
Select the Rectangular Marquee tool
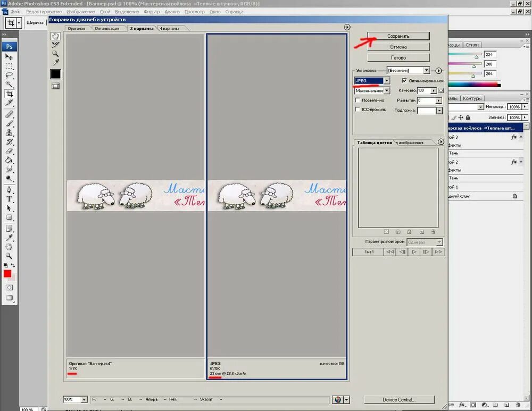pyautogui.click(x=9, y=66)
